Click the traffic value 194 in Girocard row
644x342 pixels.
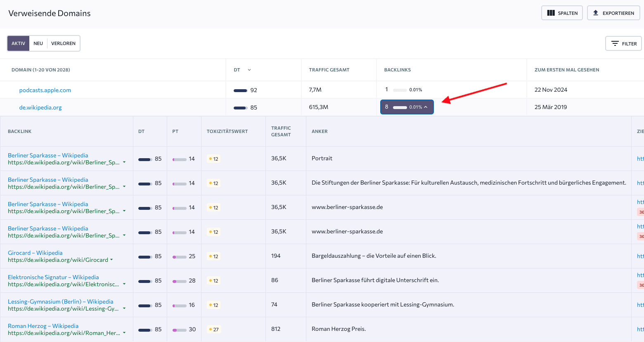[x=276, y=256]
